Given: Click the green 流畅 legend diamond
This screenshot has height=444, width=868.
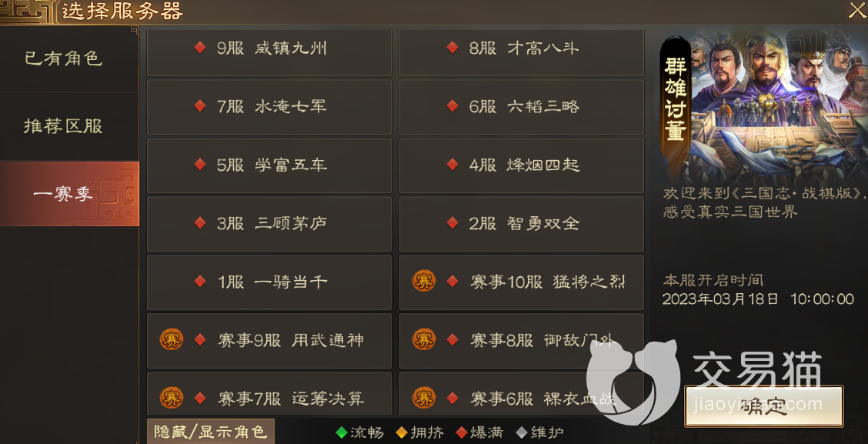Looking at the screenshot, I should click(x=342, y=432).
